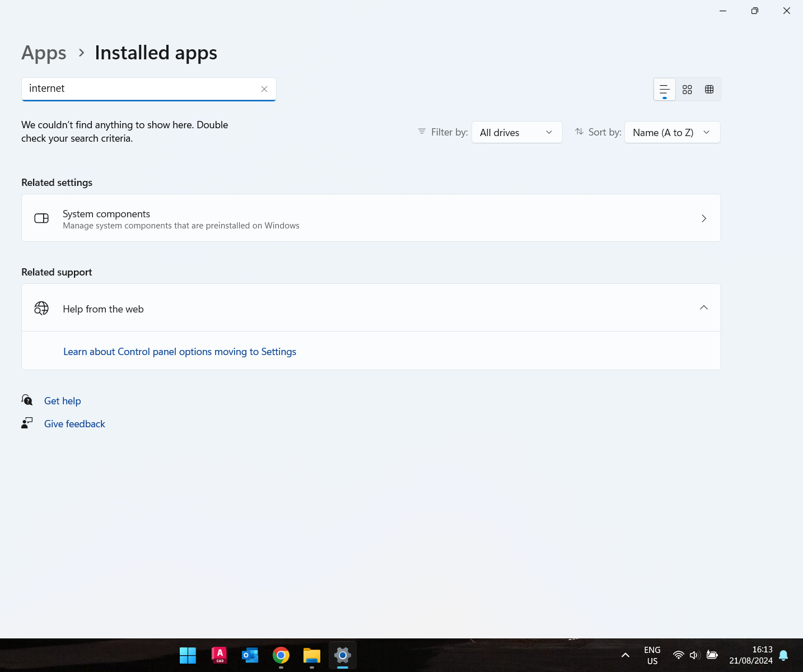This screenshot has height=672, width=803.
Task: Open the Wi-Fi network tray icon
Action: click(679, 655)
